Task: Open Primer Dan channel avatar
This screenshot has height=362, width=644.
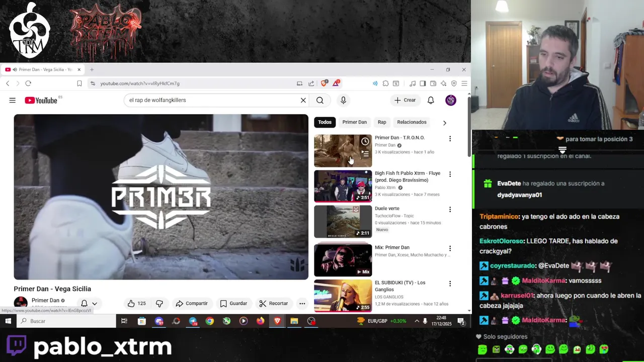Action: (21, 303)
